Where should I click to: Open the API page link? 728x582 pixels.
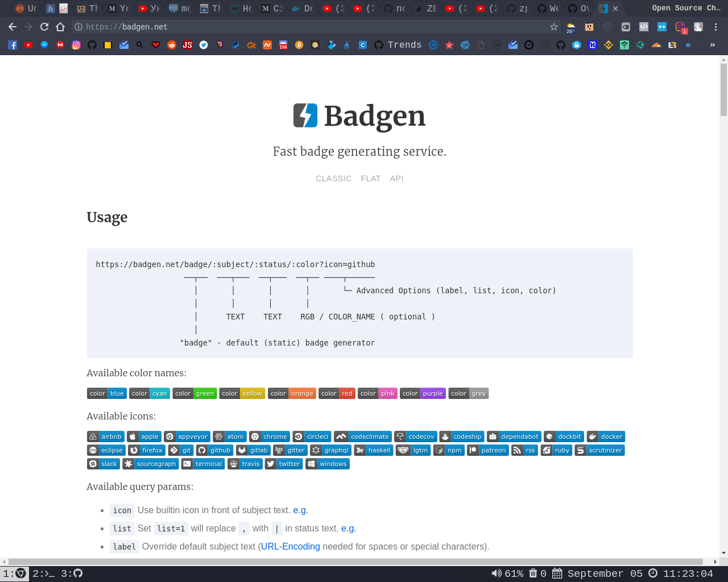coord(397,178)
